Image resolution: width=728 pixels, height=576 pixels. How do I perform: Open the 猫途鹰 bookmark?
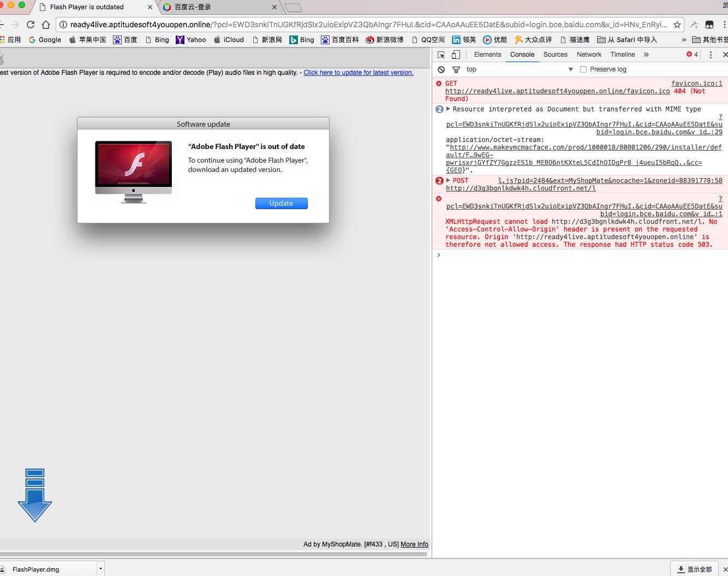click(575, 40)
